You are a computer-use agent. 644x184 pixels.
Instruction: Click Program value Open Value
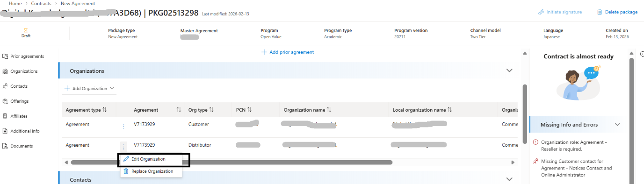pos(271,37)
